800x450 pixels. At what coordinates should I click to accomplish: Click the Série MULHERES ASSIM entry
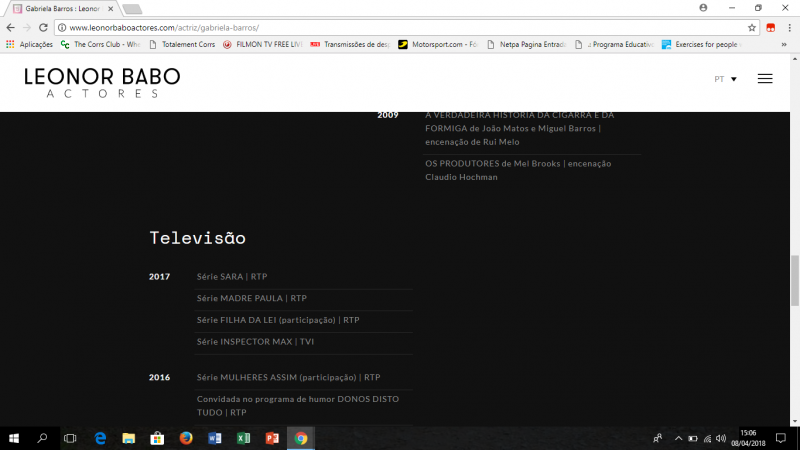point(289,377)
